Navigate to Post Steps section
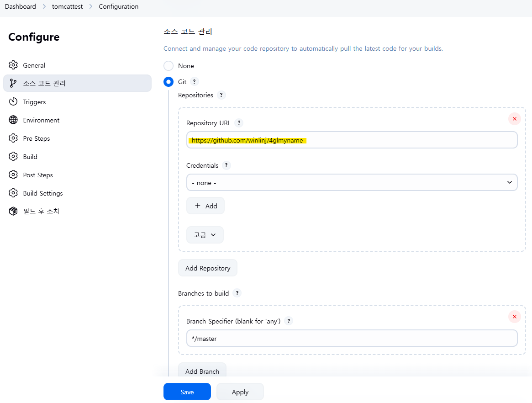Image resolution: width=532 pixels, height=403 pixels. pos(38,175)
